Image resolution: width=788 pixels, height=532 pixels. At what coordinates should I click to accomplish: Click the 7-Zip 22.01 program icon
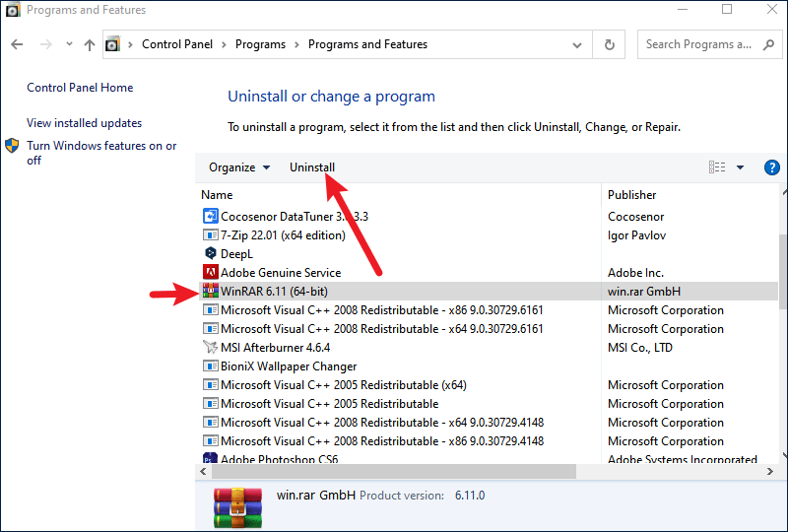pos(210,234)
